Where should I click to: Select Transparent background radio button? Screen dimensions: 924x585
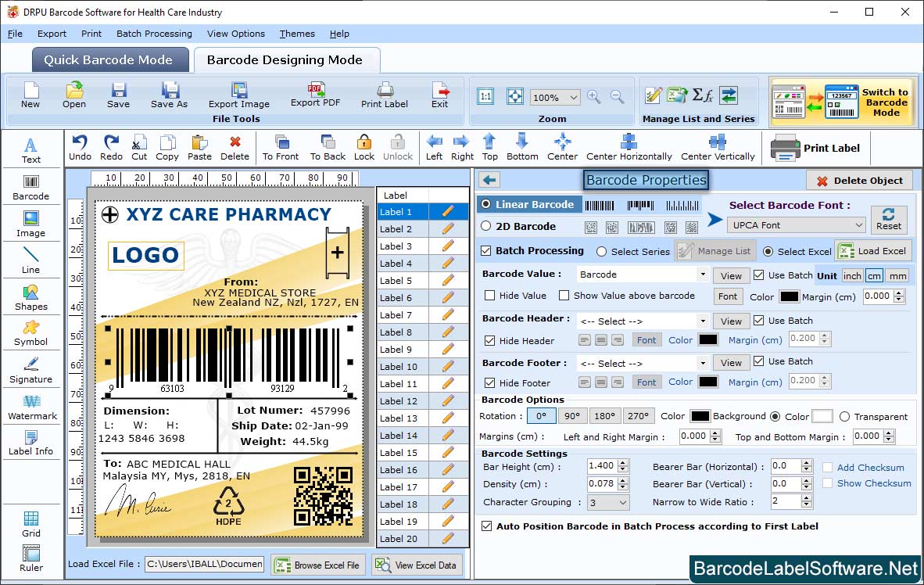844,417
